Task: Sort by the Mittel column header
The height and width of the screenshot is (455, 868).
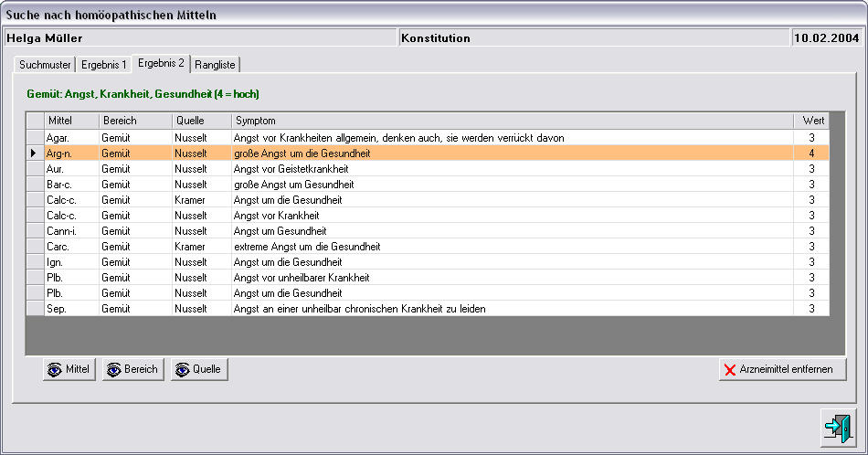Action: pos(70,121)
